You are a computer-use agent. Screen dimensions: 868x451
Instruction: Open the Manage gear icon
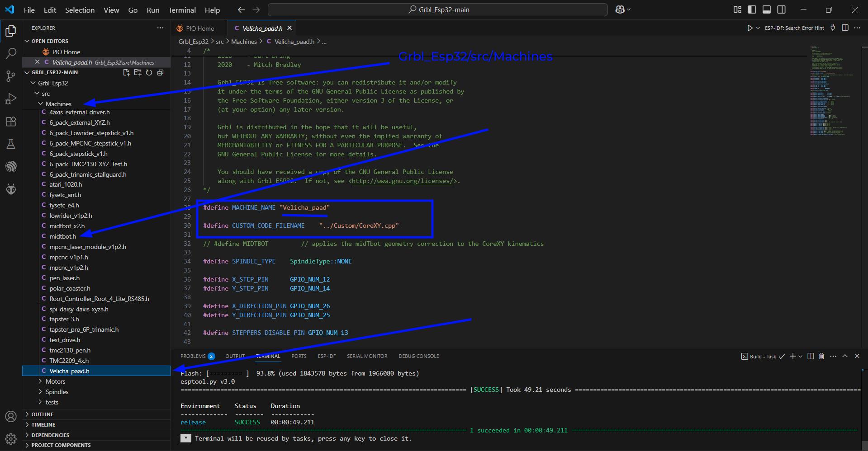[11, 438]
